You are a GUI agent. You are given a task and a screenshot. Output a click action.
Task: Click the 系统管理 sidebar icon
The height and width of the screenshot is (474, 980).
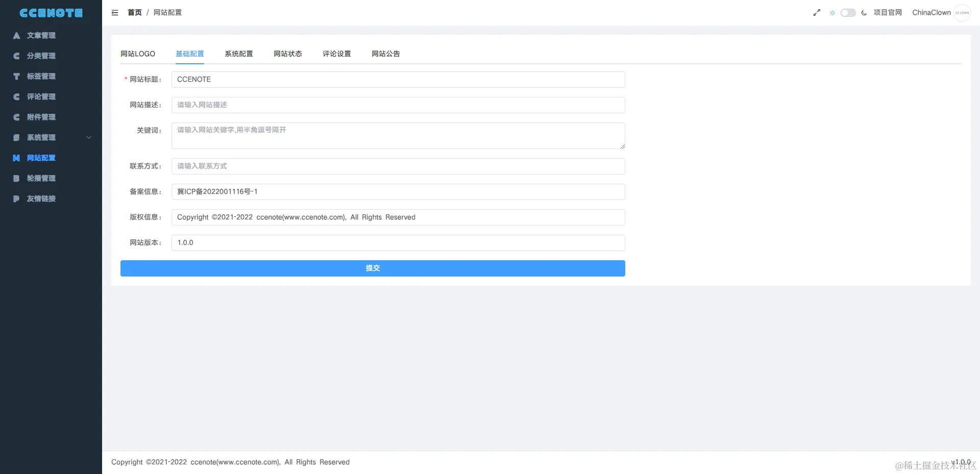click(x=16, y=138)
